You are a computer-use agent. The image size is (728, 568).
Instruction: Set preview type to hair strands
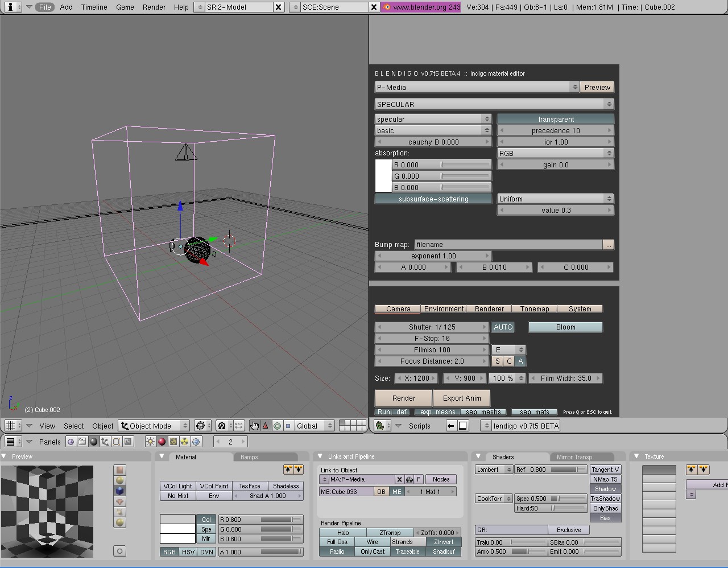pos(119,512)
